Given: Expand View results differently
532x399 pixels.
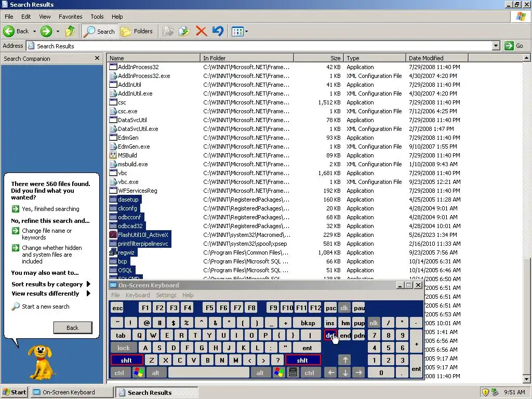Looking at the screenshot, I should click(51, 294).
